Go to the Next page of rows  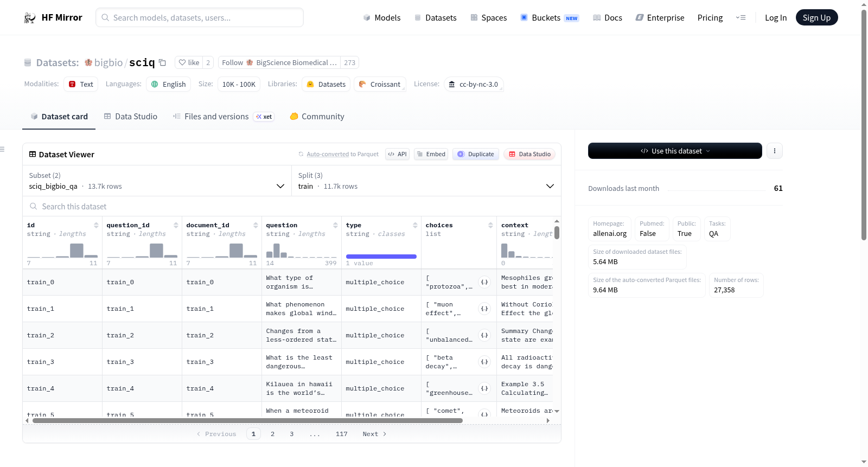[x=374, y=434]
